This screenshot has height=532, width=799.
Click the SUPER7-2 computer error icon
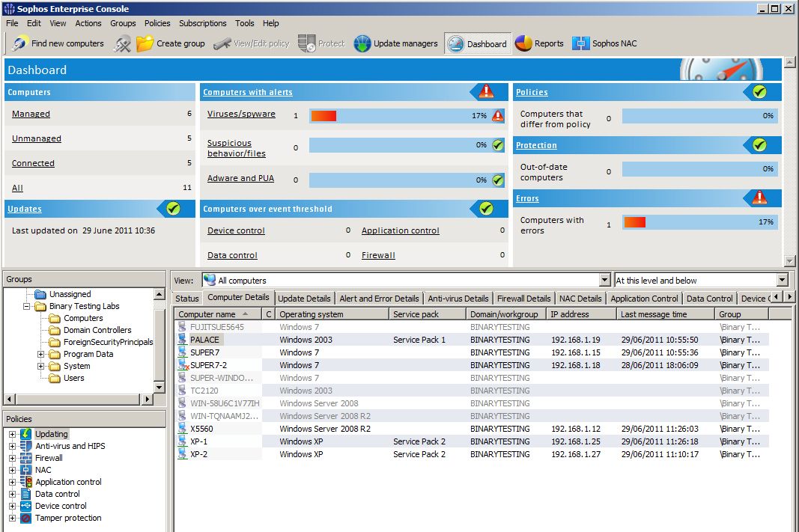pos(183,365)
